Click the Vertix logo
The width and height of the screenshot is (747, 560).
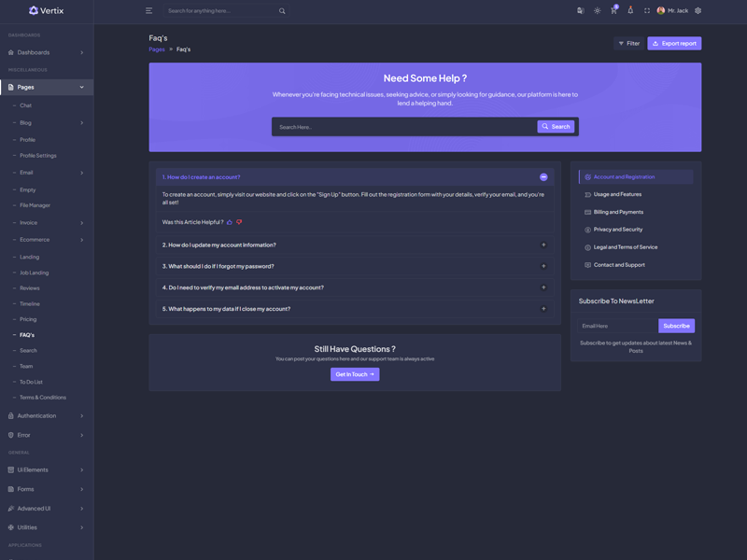(47, 10)
